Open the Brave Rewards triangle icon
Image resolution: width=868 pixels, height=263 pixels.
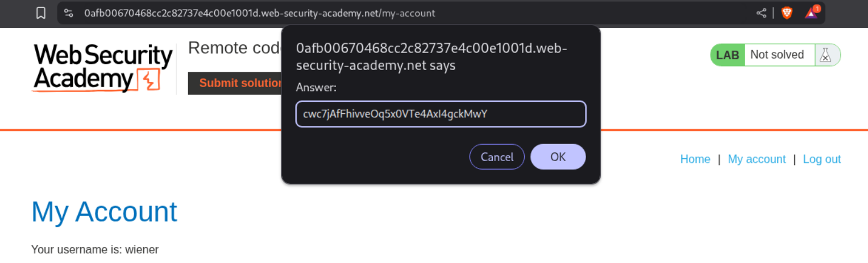pos(811,13)
